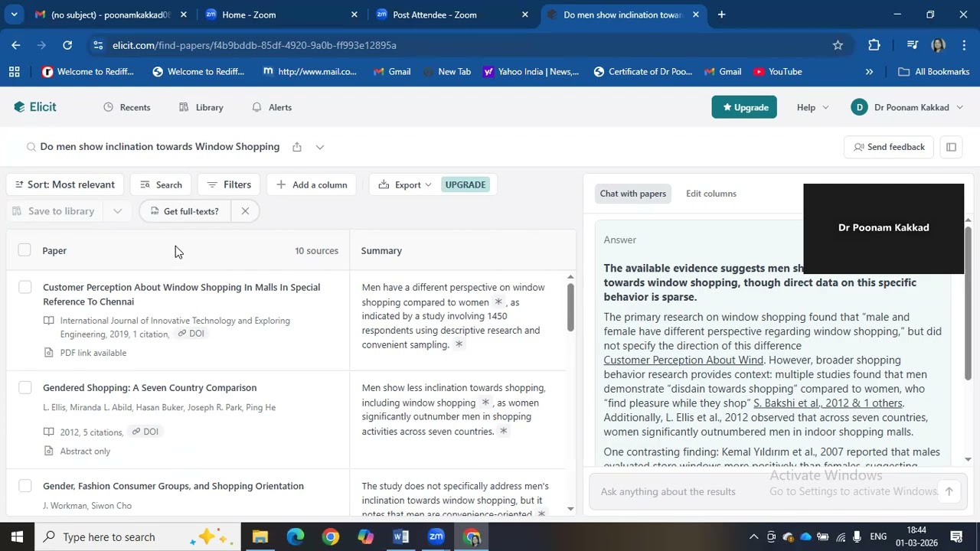Click Save to library
The image size is (980, 551).
pyautogui.click(x=54, y=211)
